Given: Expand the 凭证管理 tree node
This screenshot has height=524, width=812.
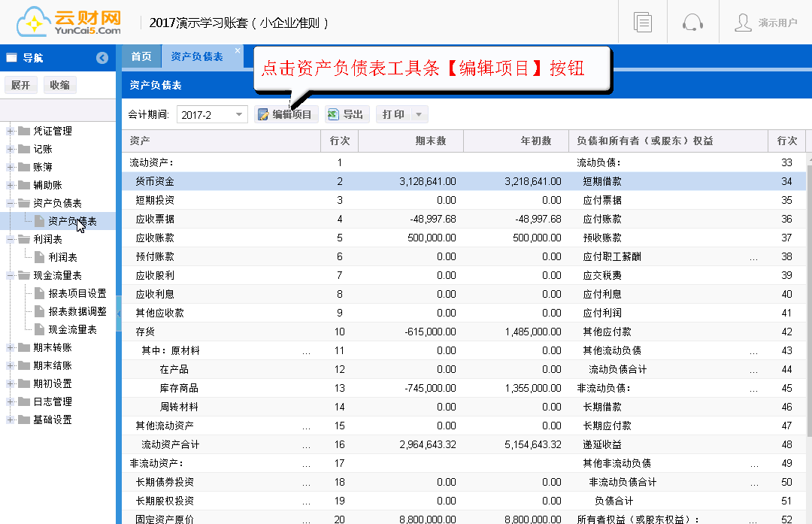Looking at the screenshot, I should [x=9, y=131].
